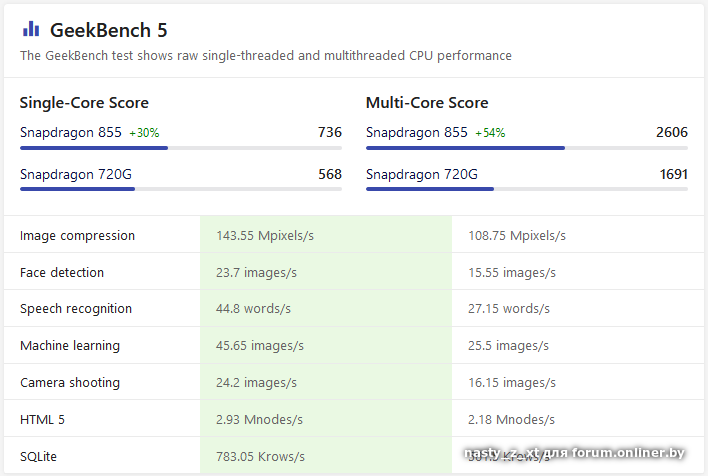
Task: Select the Face detection row label
Action: (x=62, y=272)
